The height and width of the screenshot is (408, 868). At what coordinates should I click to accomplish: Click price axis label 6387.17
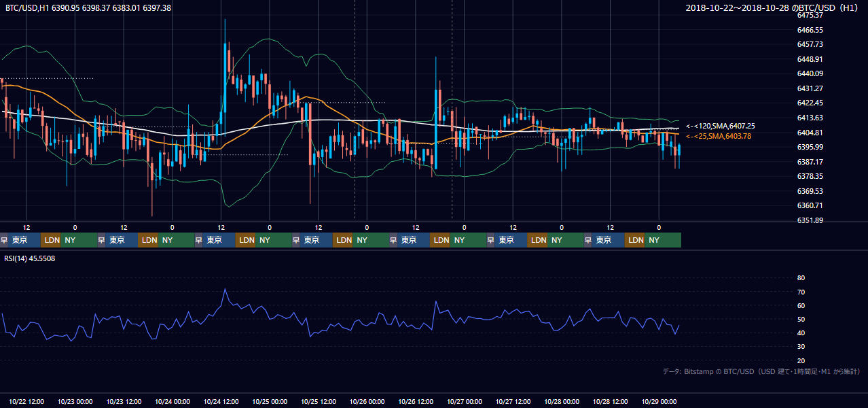coord(810,162)
